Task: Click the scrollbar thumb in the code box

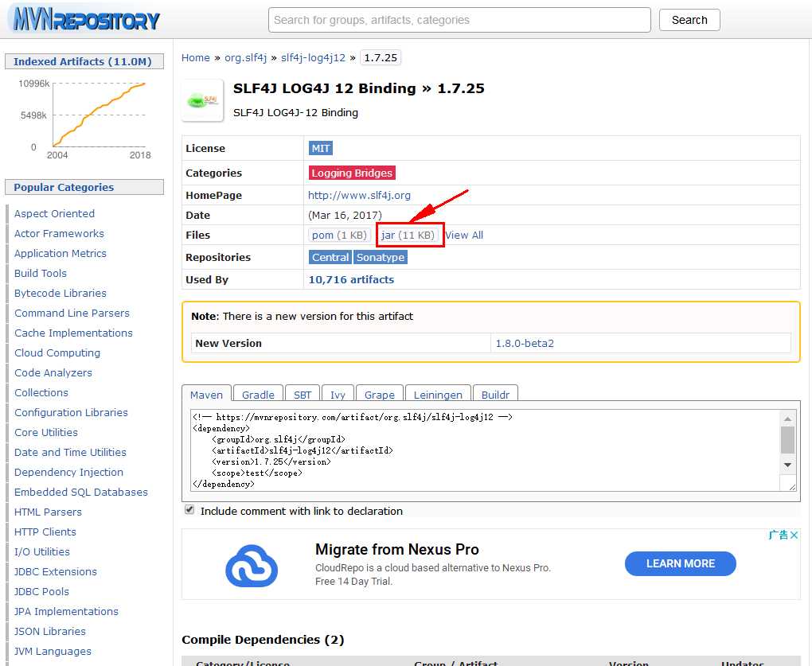Action: click(x=787, y=440)
